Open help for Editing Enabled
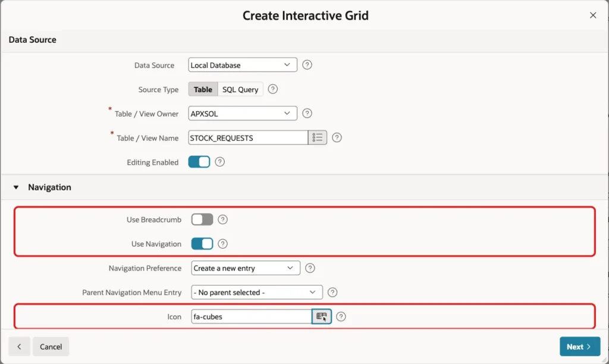Viewport: 609px width, 364px height. tap(220, 162)
